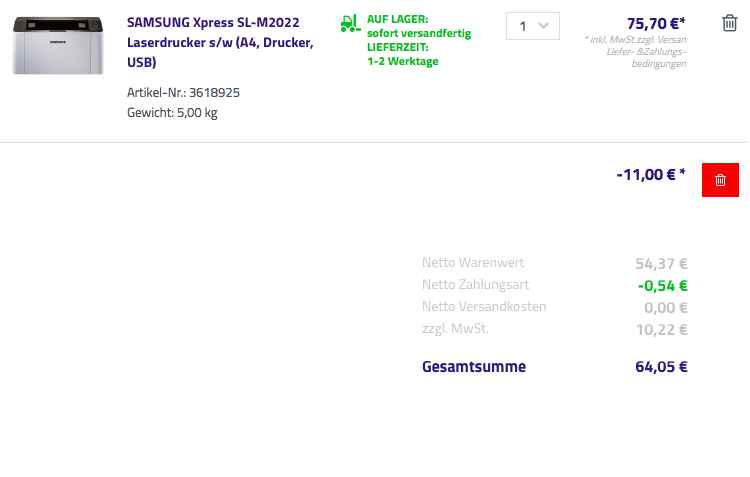Click the Gewicht 5,00 kg text

pos(172,112)
